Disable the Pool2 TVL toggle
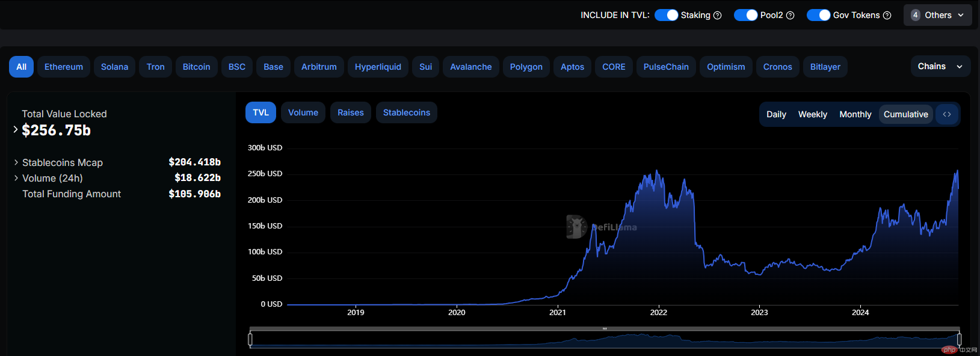This screenshot has width=980, height=356. point(745,15)
